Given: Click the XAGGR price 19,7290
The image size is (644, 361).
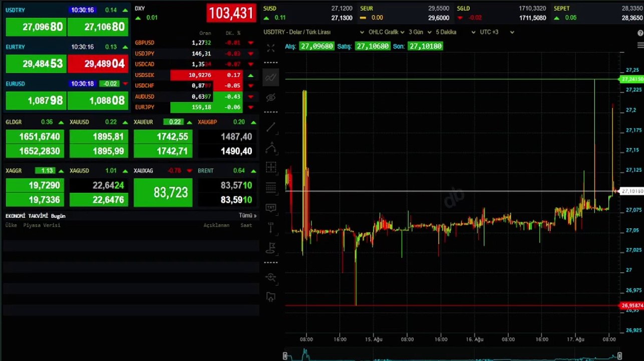Looking at the screenshot, I should (x=35, y=186).
